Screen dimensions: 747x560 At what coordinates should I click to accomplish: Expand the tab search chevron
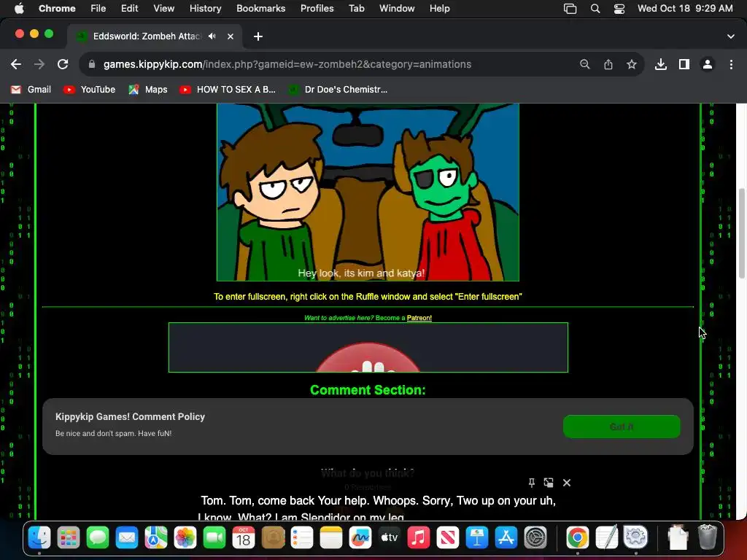click(x=730, y=36)
